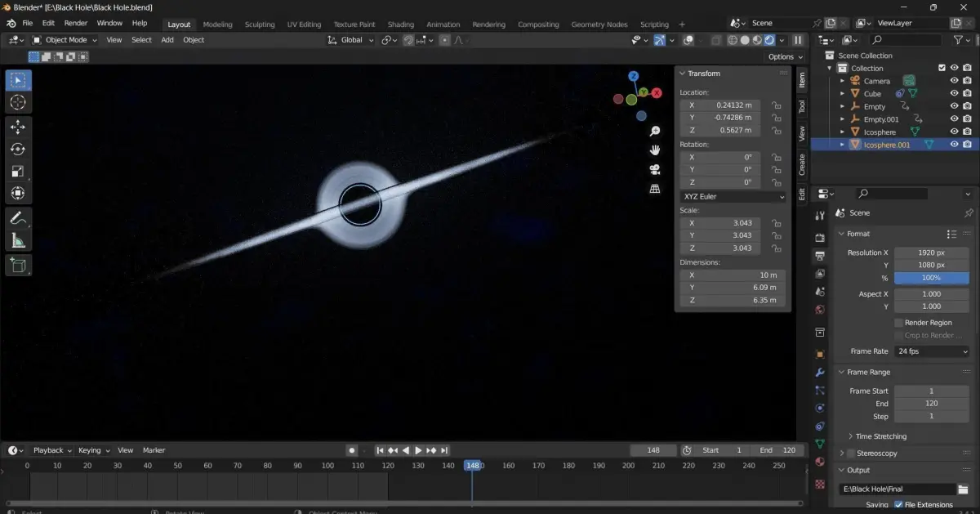Switch to the Geometry Nodes workspace tab
The width and height of the screenshot is (980, 514).
tap(599, 25)
